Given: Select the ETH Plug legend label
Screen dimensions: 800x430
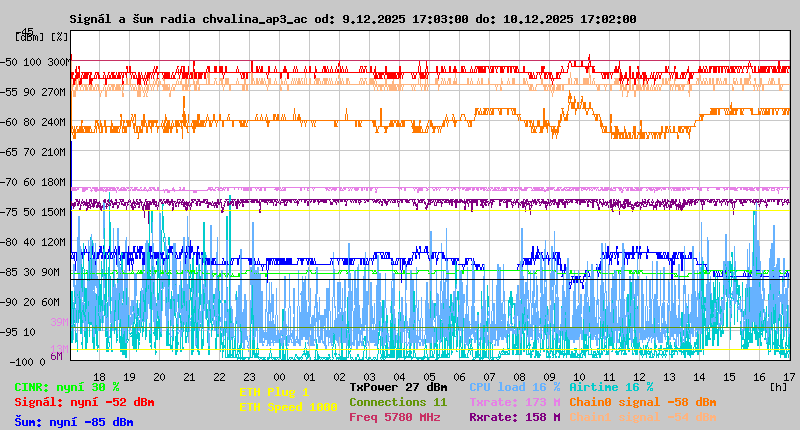Looking at the screenshot, I should tap(274, 392).
